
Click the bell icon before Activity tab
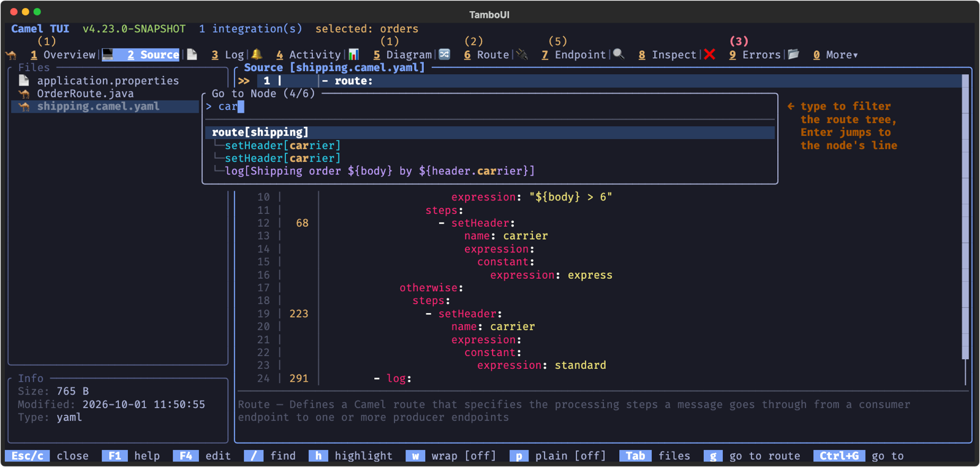[257, 55]
